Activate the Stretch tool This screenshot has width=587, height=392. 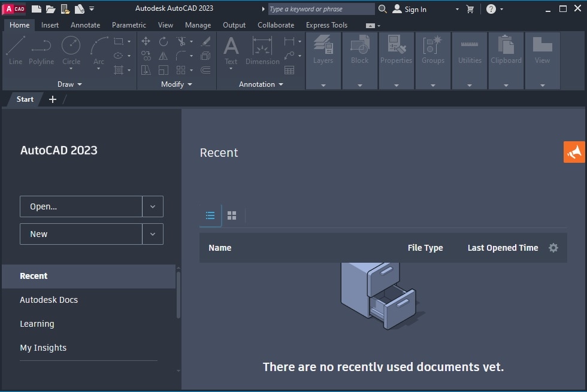pyautogui.click(x=146, y=70)
